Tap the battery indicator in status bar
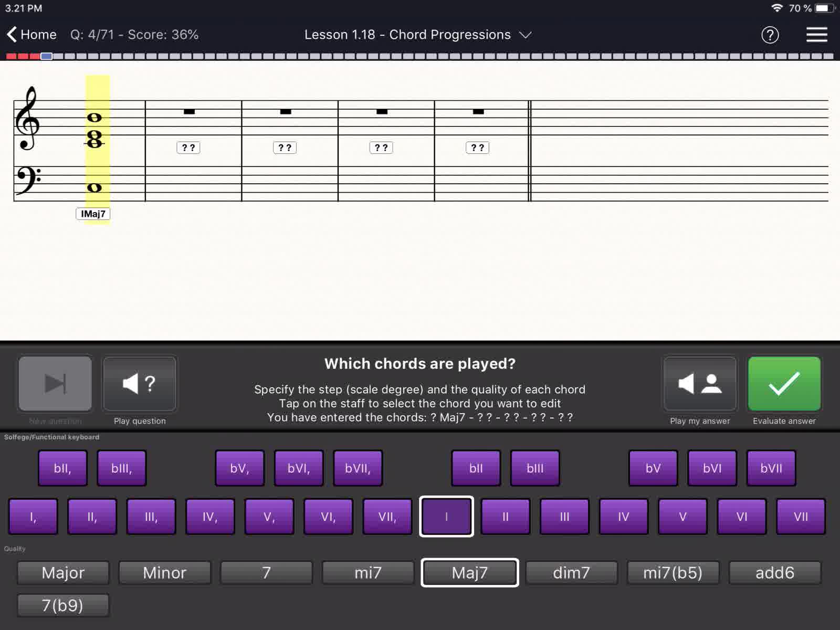The height and width of the screenshot is (630, 840). click(825, 8)
